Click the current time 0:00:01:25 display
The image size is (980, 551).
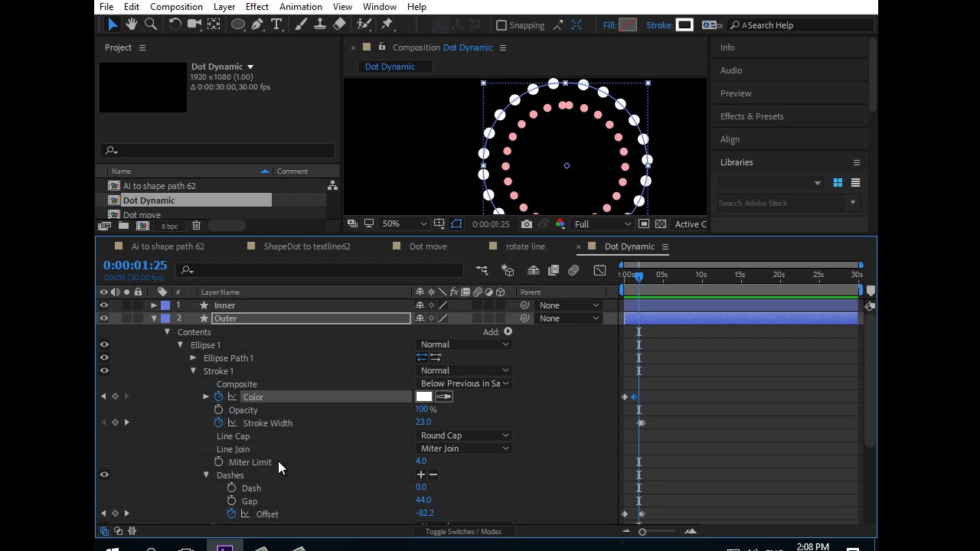[x=136, y=266]
